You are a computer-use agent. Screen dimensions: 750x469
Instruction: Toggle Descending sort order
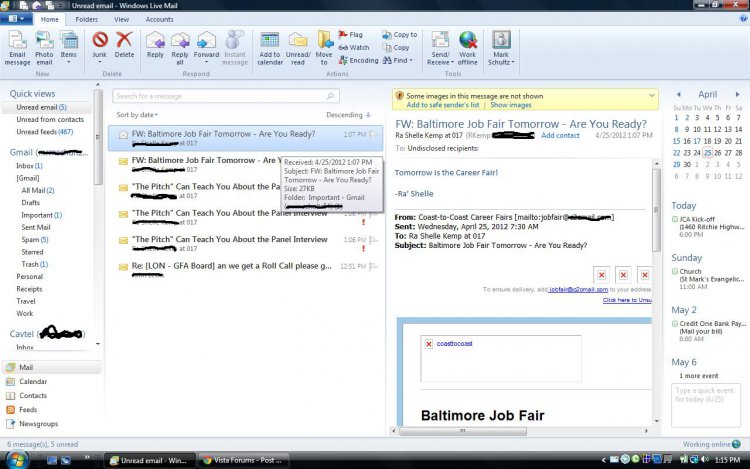tap(349, 115)
